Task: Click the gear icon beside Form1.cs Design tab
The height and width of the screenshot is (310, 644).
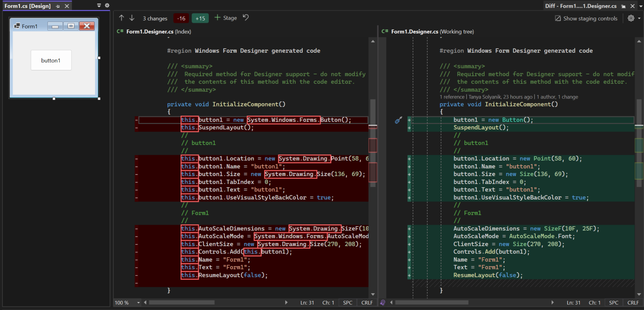Action: [107, 6]
